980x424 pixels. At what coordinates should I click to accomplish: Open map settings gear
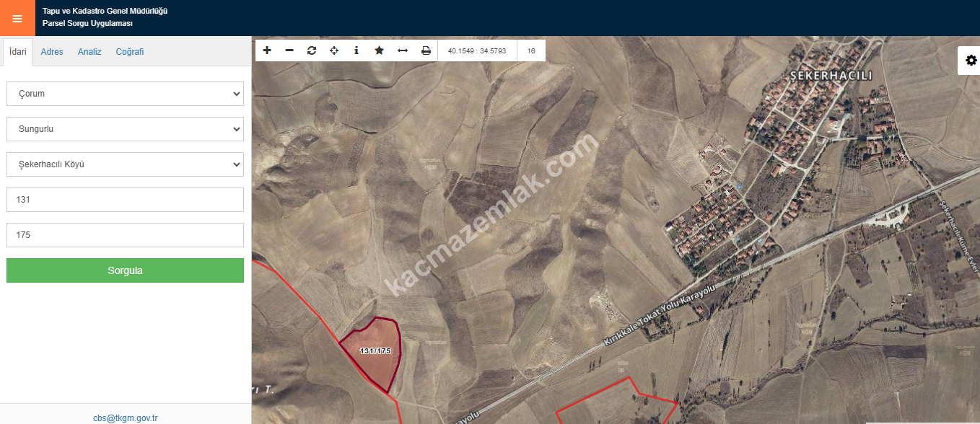pyautogui.click(x=971, y=61)
